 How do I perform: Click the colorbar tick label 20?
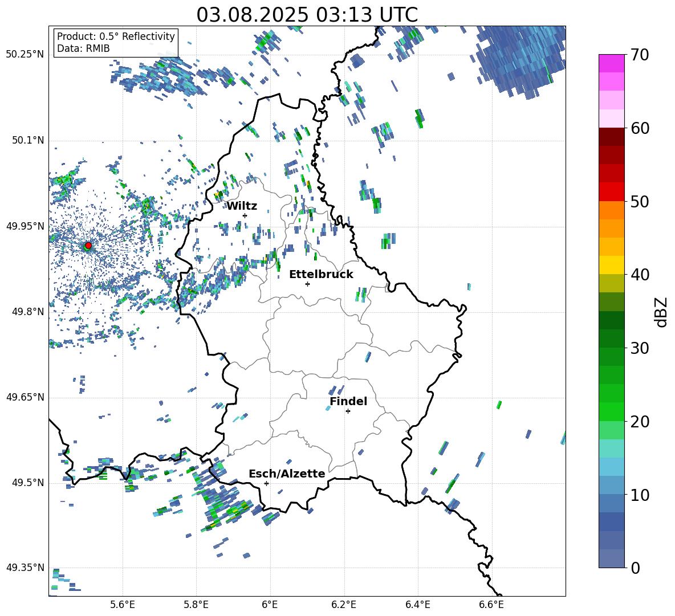[x=640, y=422]
